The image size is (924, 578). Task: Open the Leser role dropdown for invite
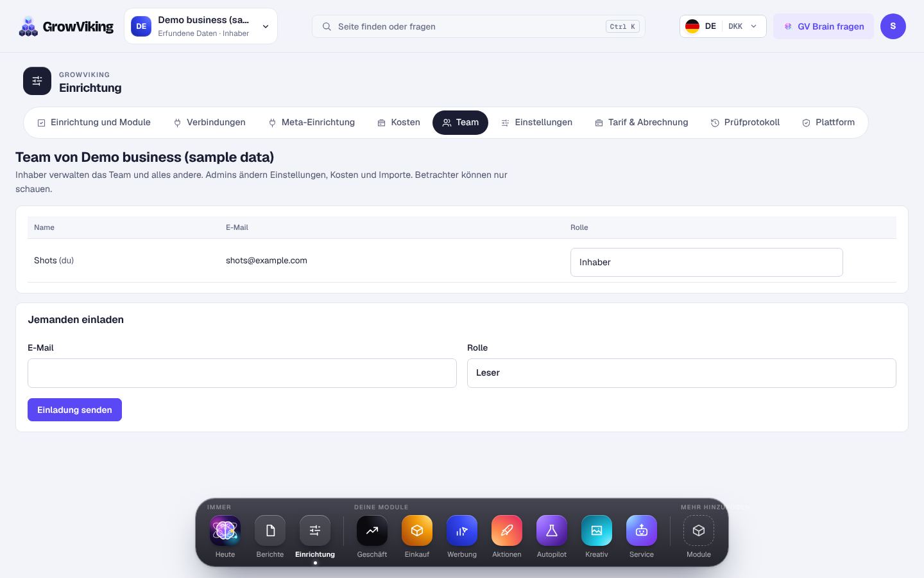[x=681, y=373]
